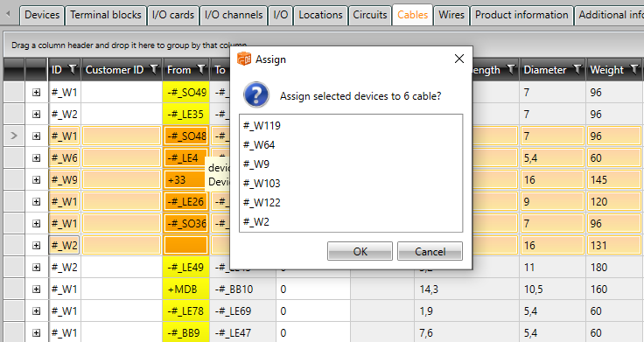The width and height of the screenshot is (644, 342).
Task: Open the Terminal blocks tab
Action: pyautogui.click(x=106, y=15)
